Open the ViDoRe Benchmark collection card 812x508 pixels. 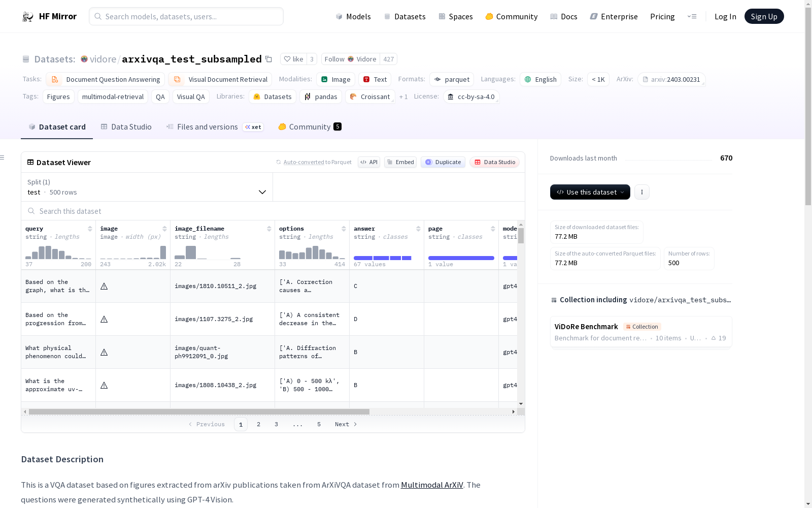point(641,332)
